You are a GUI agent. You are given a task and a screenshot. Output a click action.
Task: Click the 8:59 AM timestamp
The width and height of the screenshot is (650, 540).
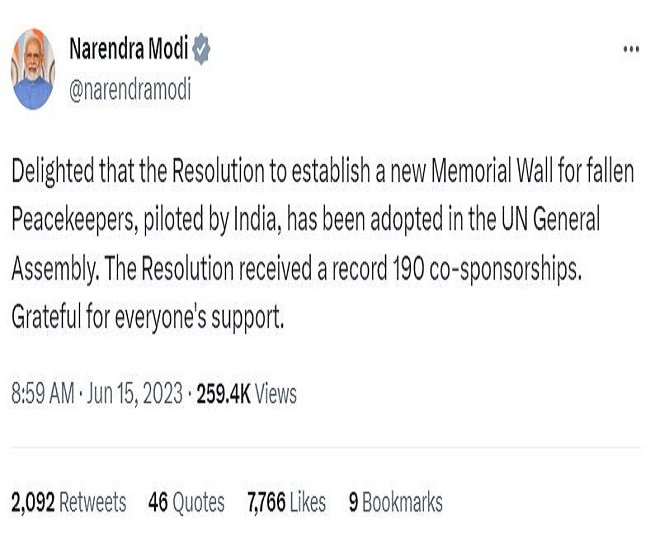click(42, 394)
